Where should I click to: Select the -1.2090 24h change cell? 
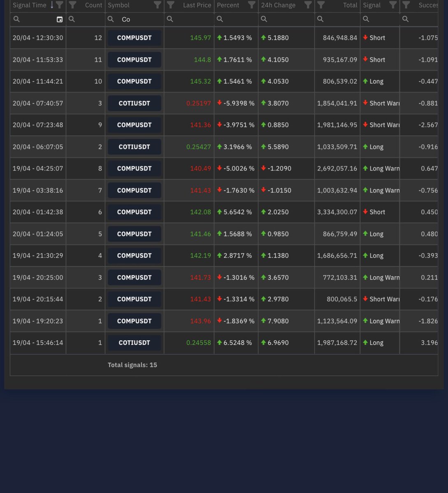(x=286, y=168)
